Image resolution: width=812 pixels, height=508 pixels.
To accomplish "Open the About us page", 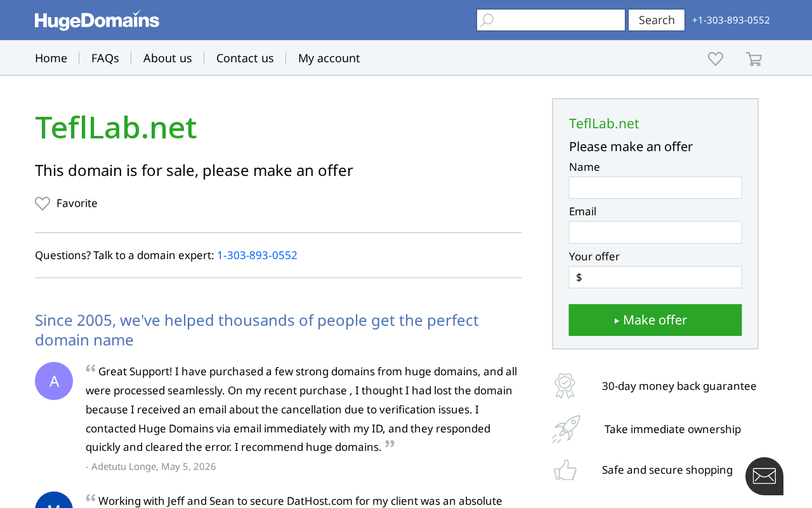I will (167, 58).
